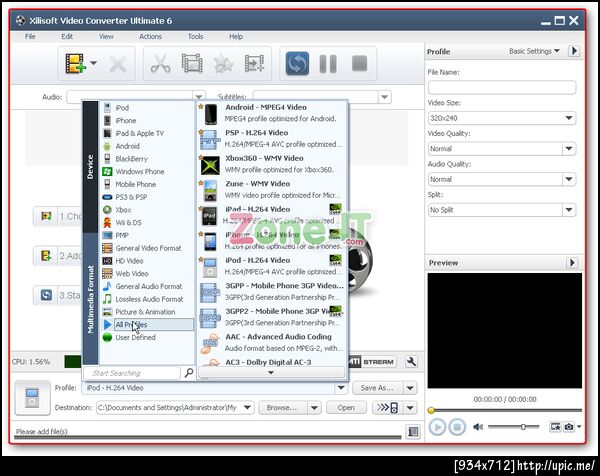The image size is (600, 476).
Task: Click the Remove (X) toolbar icon
Action: (118, 64)
